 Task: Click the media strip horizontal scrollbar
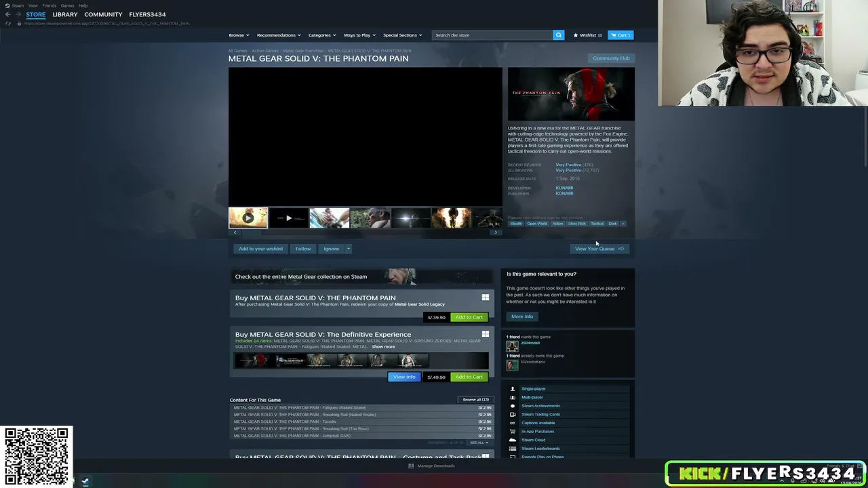366,232
